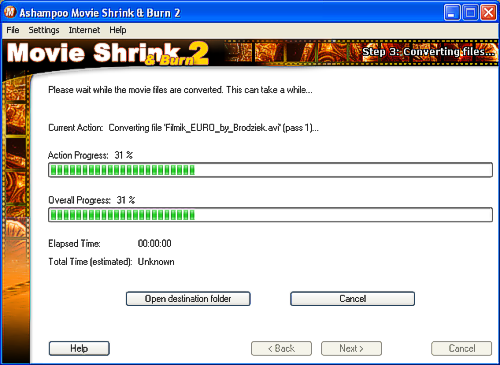Click the Ashampoo app icon in title bar
This screenshot has width=500, height=365.
(x=10, y=12)
